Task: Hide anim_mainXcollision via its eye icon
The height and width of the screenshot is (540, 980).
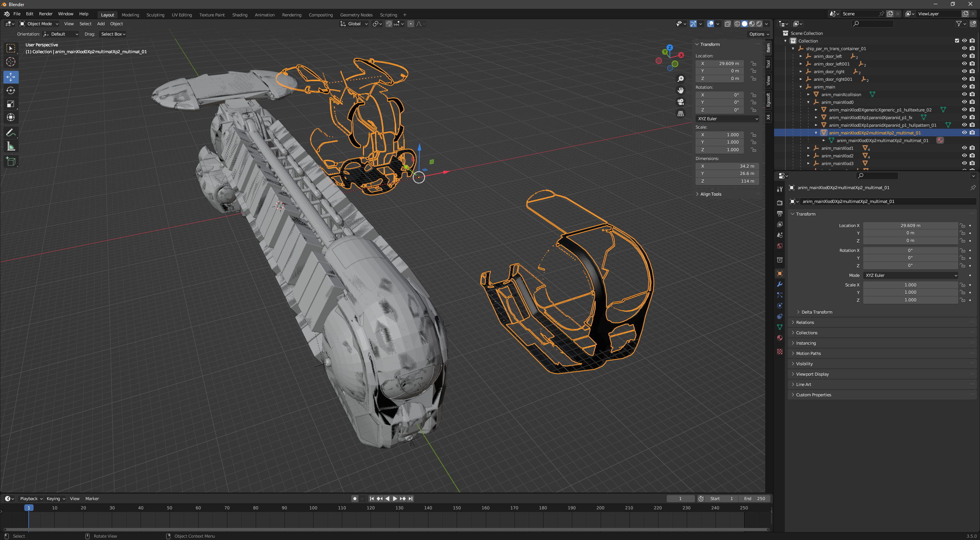Action: tap(964, 95)
